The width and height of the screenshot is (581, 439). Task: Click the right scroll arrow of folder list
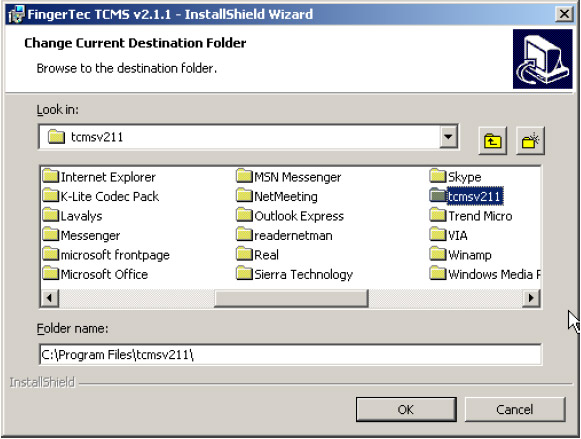[531, 298]
